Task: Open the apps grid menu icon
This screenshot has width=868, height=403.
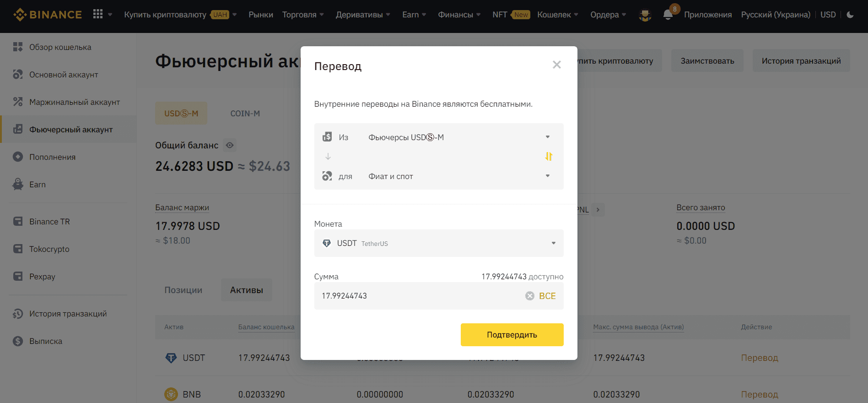Action: click(98, 14)
